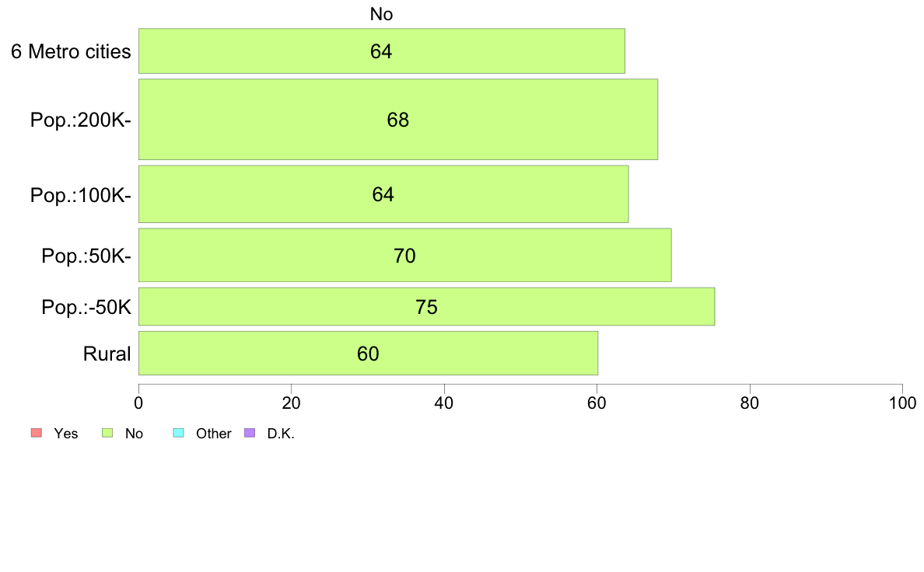
Task: Click the 6 Metro cities label
Action: pos(71,52)
